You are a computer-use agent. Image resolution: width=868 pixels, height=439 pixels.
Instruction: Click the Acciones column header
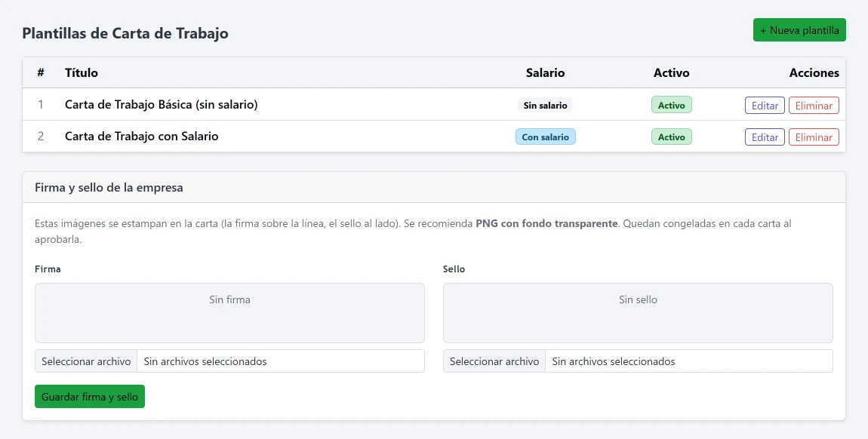(814, 72)
